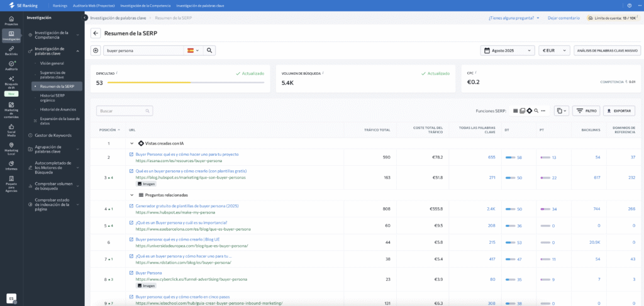Image resolution: width=644 pixels, height=306 pixels.
Task: Collapse the Preguntas relacionadas row
Action: [132, 195]
